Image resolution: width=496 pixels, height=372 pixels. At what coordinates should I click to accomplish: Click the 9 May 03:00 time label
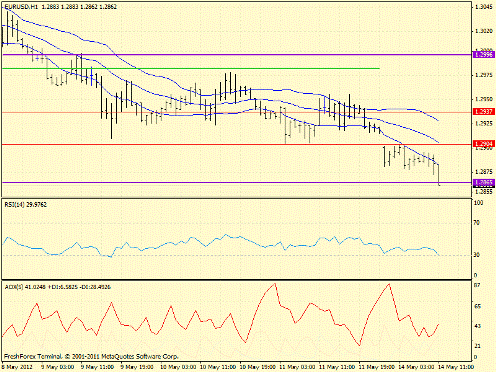click(x=57, y=367)
